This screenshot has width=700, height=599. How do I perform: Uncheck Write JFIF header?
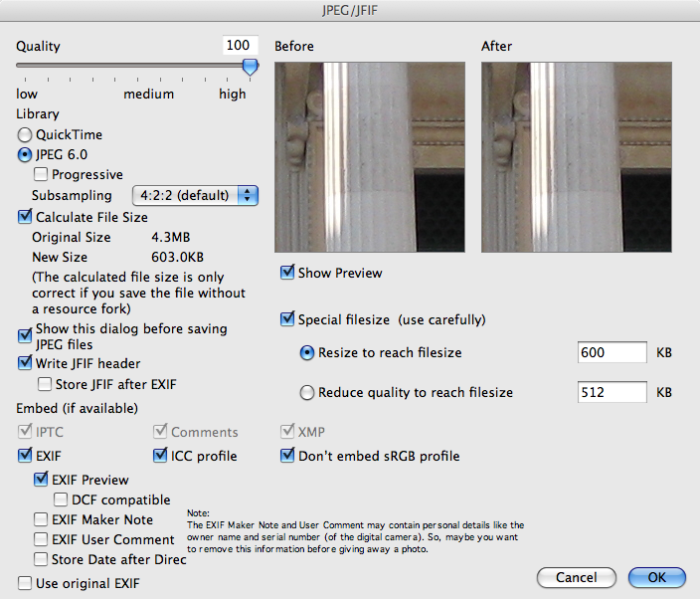point(25,363)
